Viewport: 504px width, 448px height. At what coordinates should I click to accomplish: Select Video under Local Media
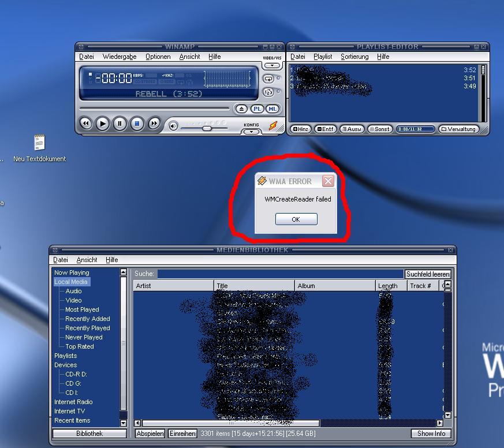pyautogui.click(x=73, y=300)
